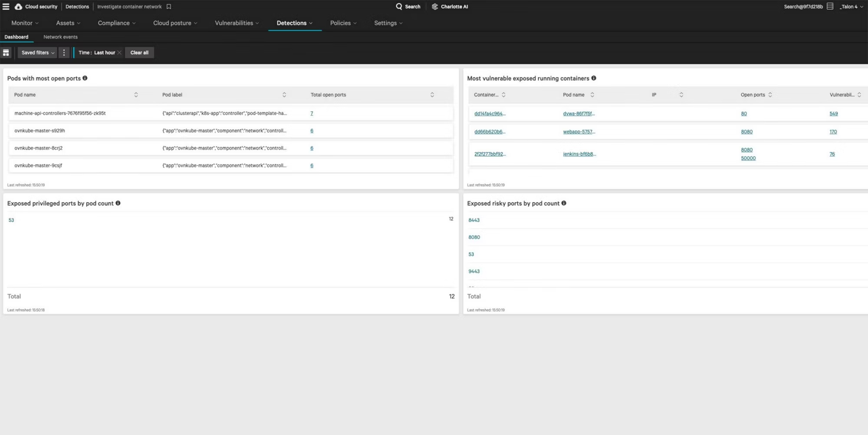Switch to the Network events tab
The width and height of the screenshot is (868, 435).
tap(60, 37)
